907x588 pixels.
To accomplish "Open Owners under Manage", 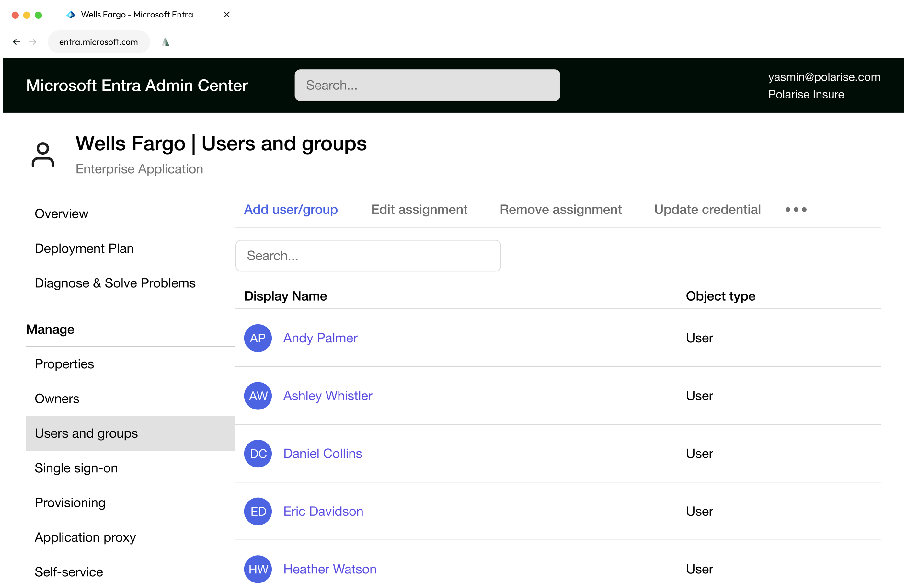I will [x=57, y=398].
